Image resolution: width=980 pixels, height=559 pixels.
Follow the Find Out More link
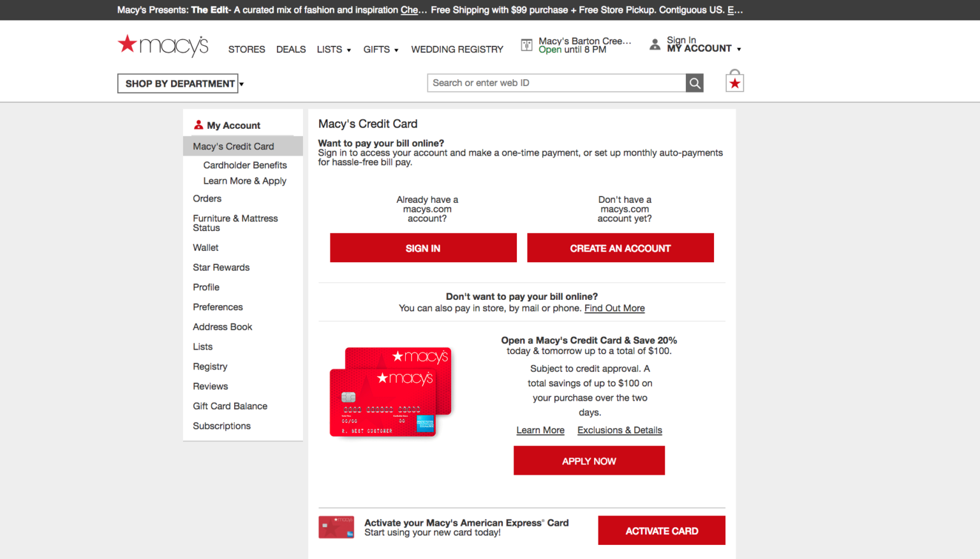coord(614,308)
